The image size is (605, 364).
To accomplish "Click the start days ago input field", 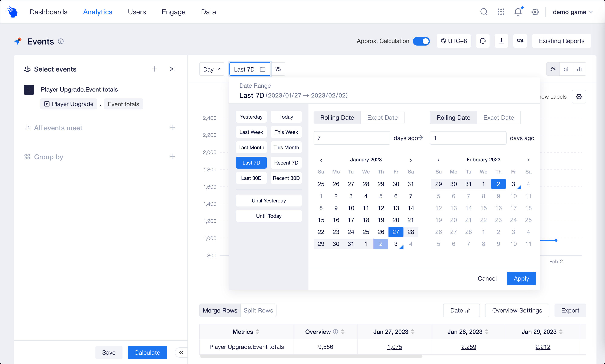I will pyautogui.click(x=351, y=138).
